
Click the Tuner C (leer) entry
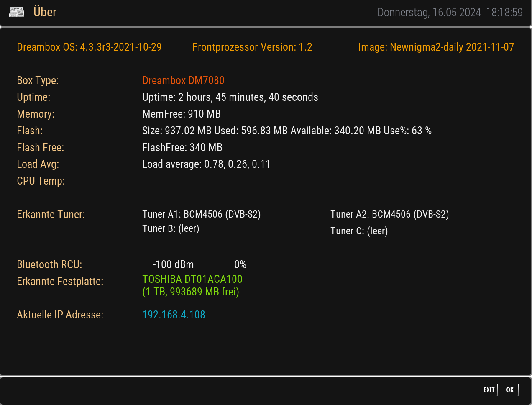359,231
